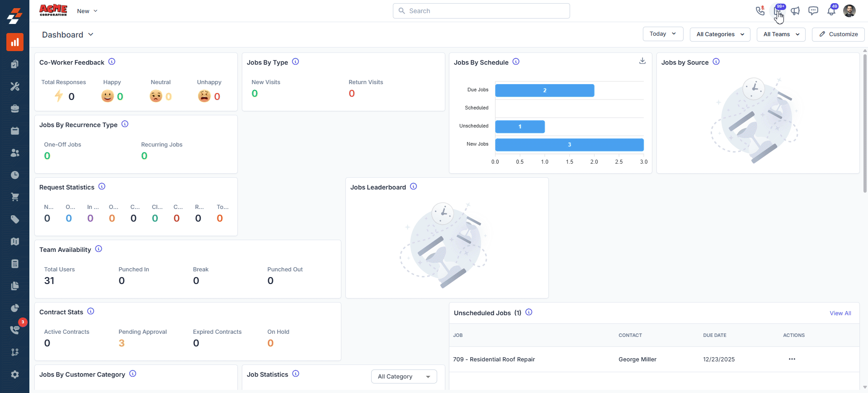Open the notifications bell icon

(x=831, y=11)
